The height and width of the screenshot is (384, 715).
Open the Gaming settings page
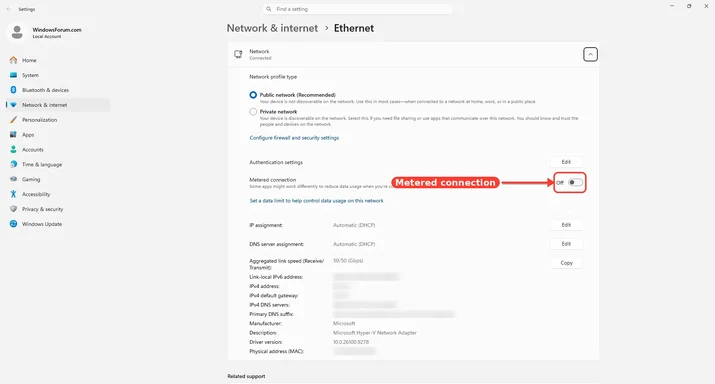tap(58, 179)
